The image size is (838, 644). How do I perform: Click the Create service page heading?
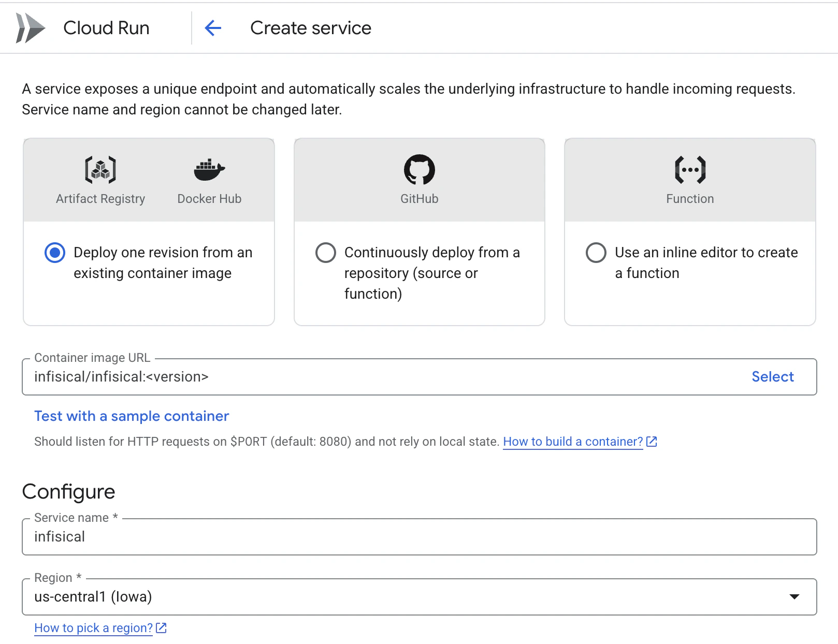(311, 28)
